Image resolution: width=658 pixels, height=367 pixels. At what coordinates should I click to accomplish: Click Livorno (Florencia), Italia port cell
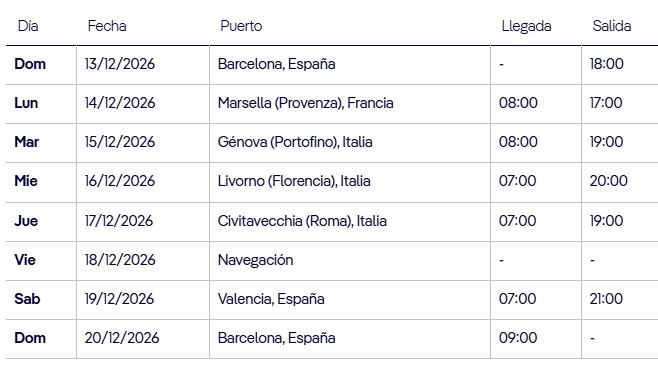(294, 181)
